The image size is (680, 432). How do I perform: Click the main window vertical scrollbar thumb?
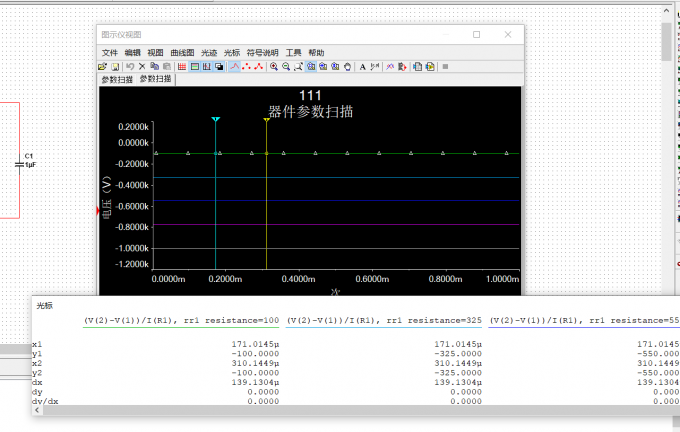[667, 42]
